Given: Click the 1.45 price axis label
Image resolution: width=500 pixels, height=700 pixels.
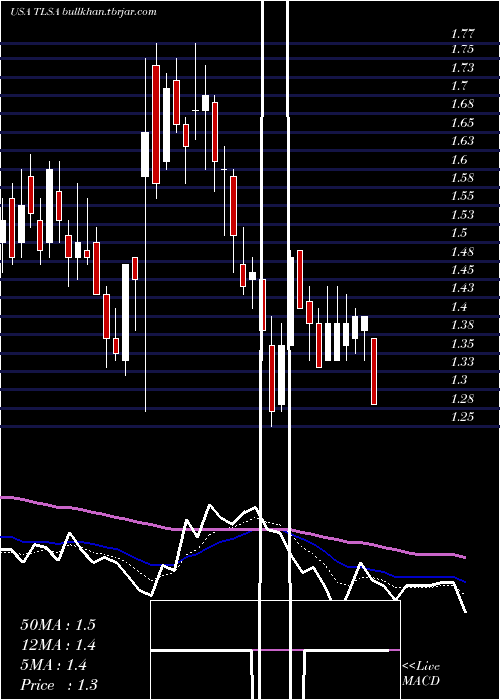Looking at the screenshot, I should [462, 270].
